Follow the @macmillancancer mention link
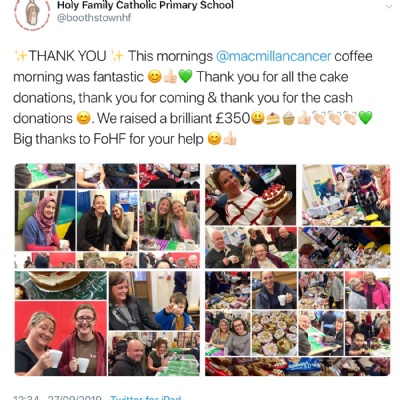The width and height of the screenshot is (400, 400). [274, 56]
